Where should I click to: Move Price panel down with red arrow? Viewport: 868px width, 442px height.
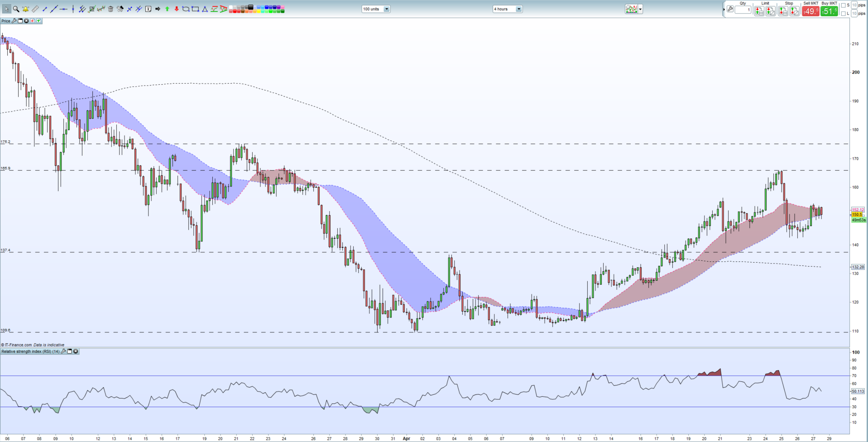pos(33,21)
